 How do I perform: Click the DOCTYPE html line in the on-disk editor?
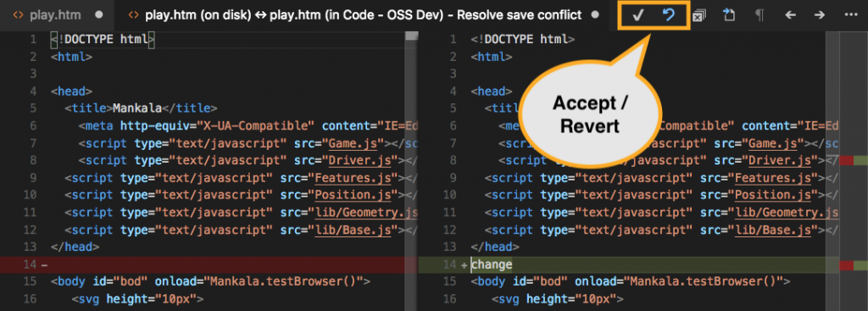pos(103,39)
